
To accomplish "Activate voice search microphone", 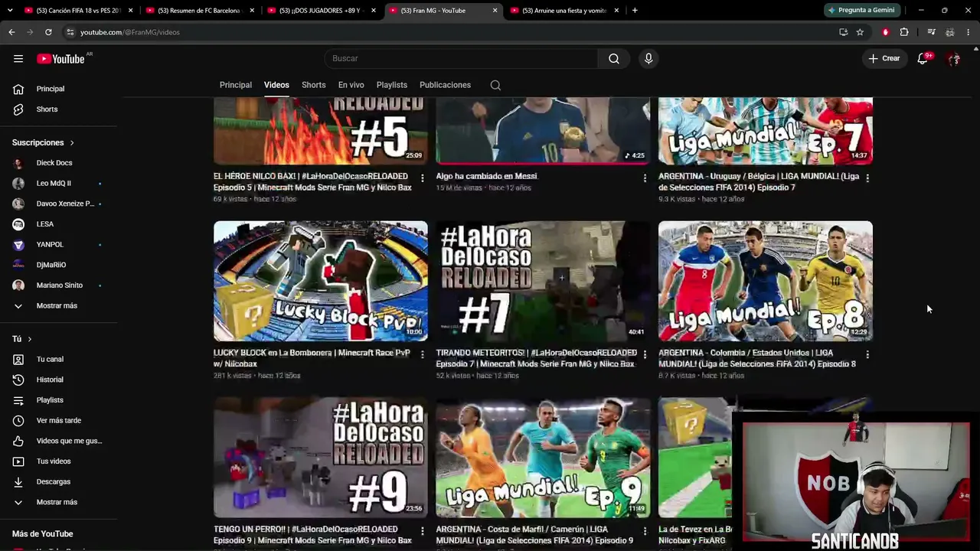I will (648, 59).
